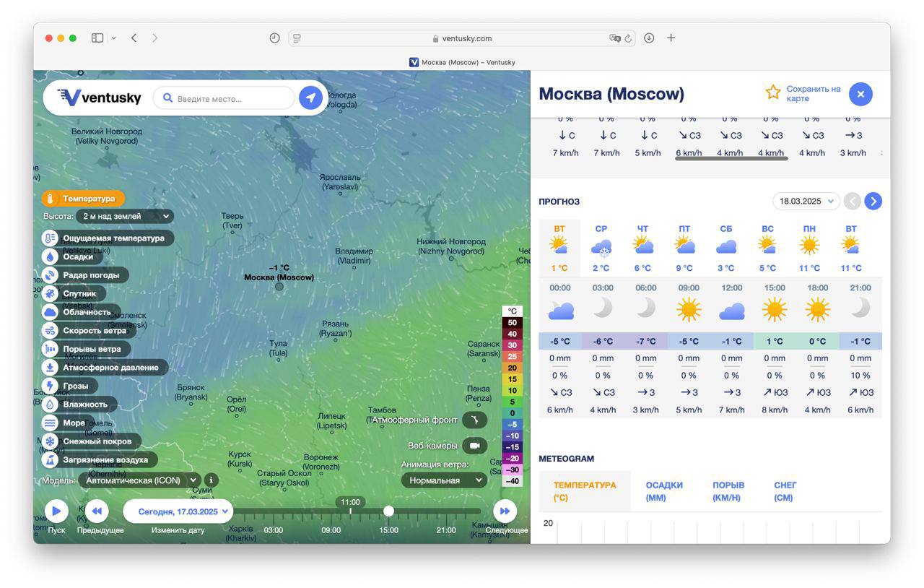Image resolution: width=924 pixels, height=588 pixels.
Task: Open the 18.03.2025 forecast date dropdown
Action: [x=806, y=202]
